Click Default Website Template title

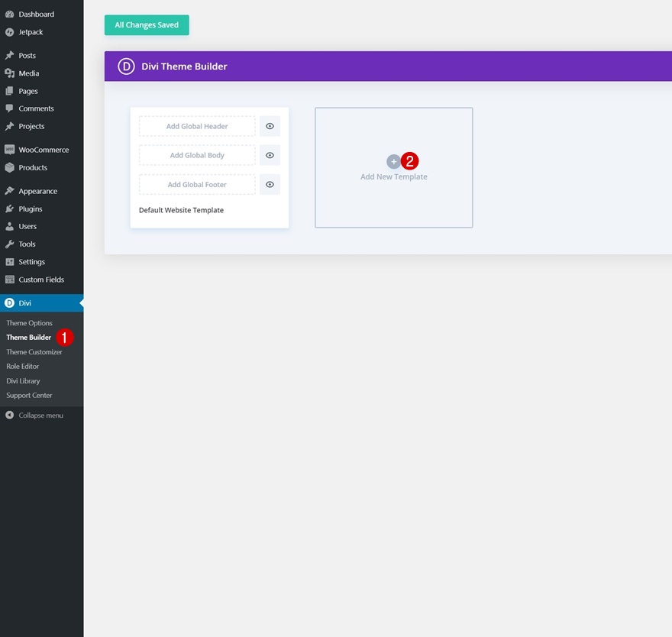181,210
